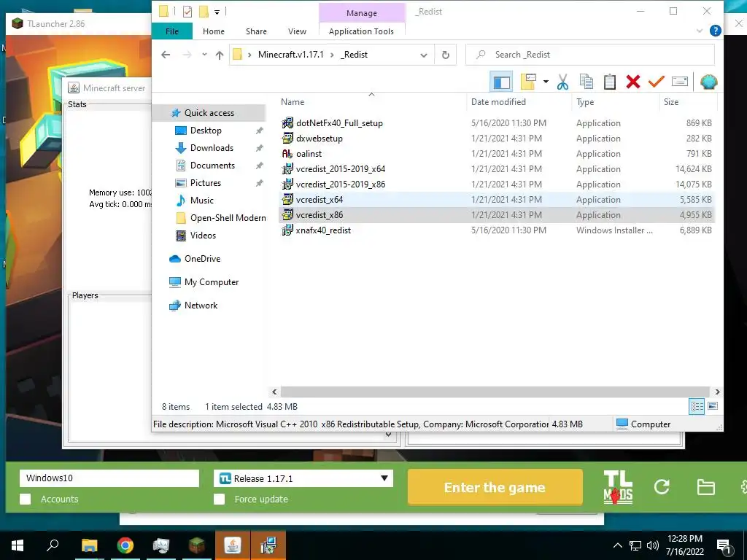Open Pictures in the navigation pane
Screen dimensions: 747x560
(x=205, y=183)
